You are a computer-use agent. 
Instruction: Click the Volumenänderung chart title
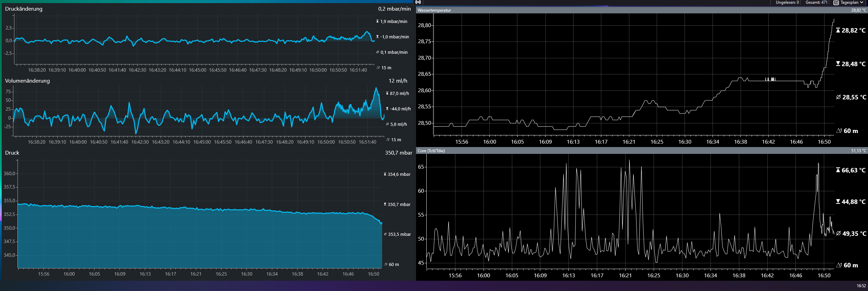click(27, 81)
